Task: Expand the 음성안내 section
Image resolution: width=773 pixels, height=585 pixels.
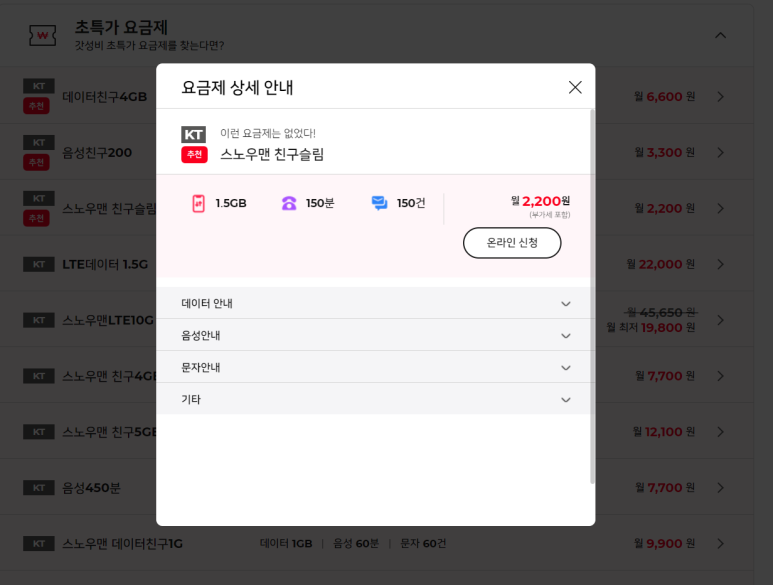Action: [375, 335]
